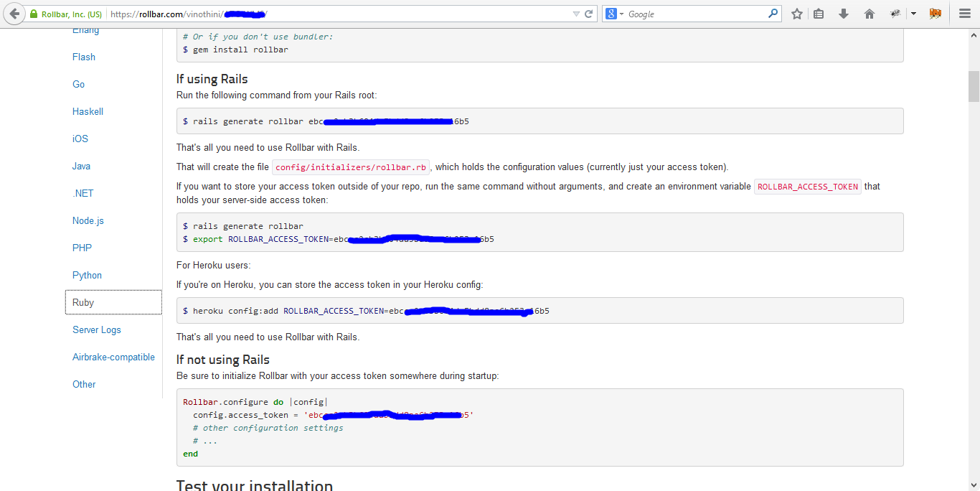
Task: Open the Airbrake-compatible sidebar link
Action: [x=113, y=357]
